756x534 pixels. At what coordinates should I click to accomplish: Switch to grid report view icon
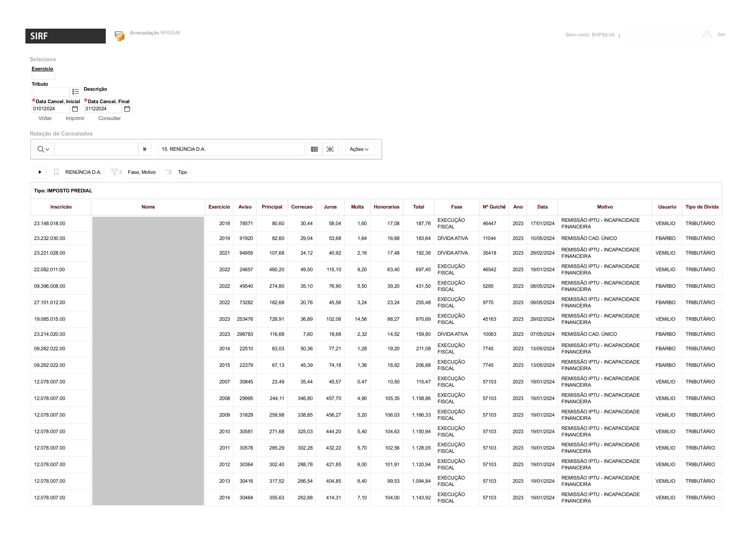click(x=315, y=149)
